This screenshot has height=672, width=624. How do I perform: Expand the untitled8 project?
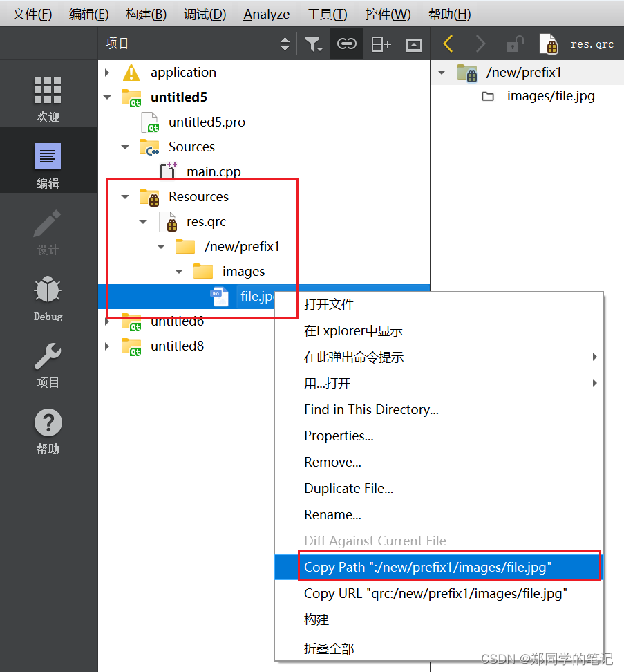coord(108,346)
